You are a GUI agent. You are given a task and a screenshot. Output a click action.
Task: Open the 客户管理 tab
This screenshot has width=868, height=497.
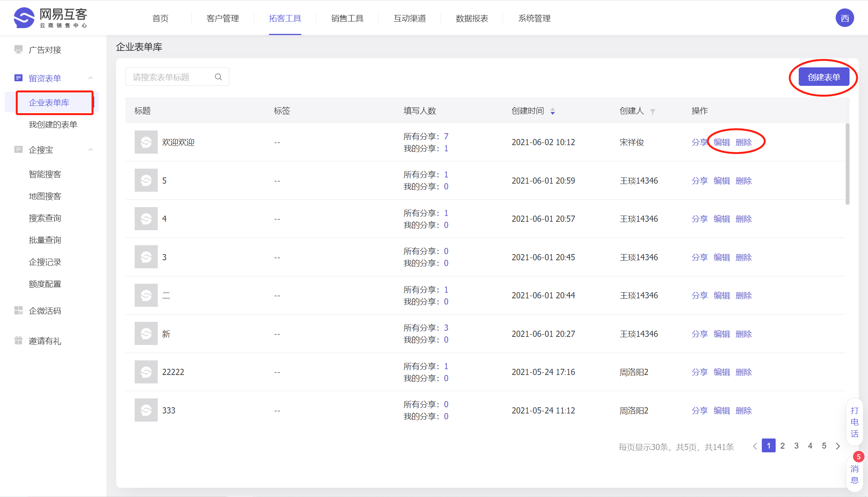(x=223, y=18)
